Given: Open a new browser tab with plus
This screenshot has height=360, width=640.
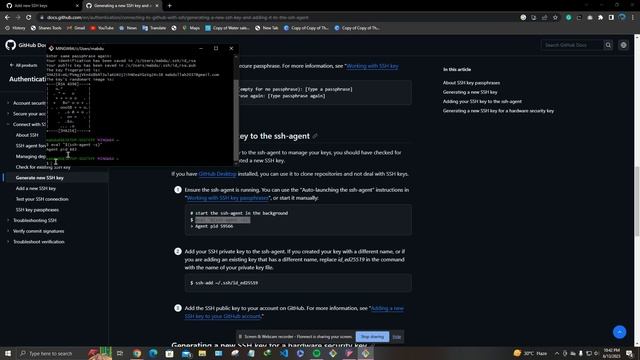Looking at the screenshot, I should coord(169,6).
